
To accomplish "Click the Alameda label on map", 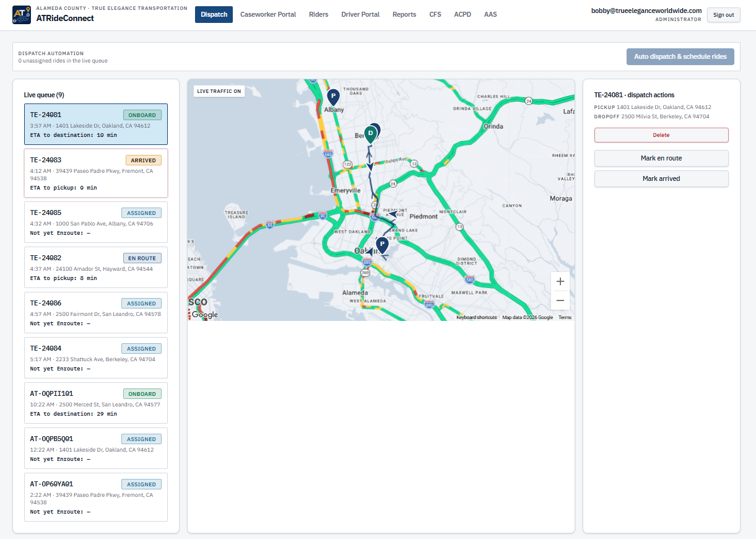I will click(x=355, y=292).
